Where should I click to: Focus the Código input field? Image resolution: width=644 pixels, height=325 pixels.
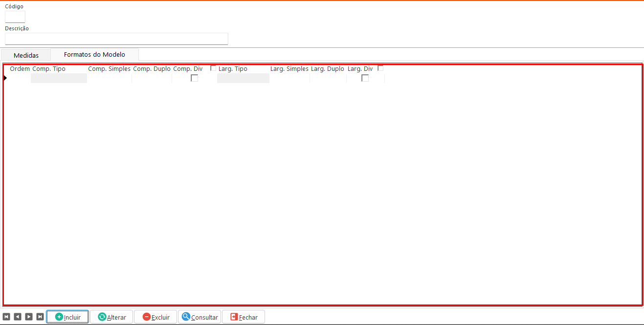click(x=15, y=17)
